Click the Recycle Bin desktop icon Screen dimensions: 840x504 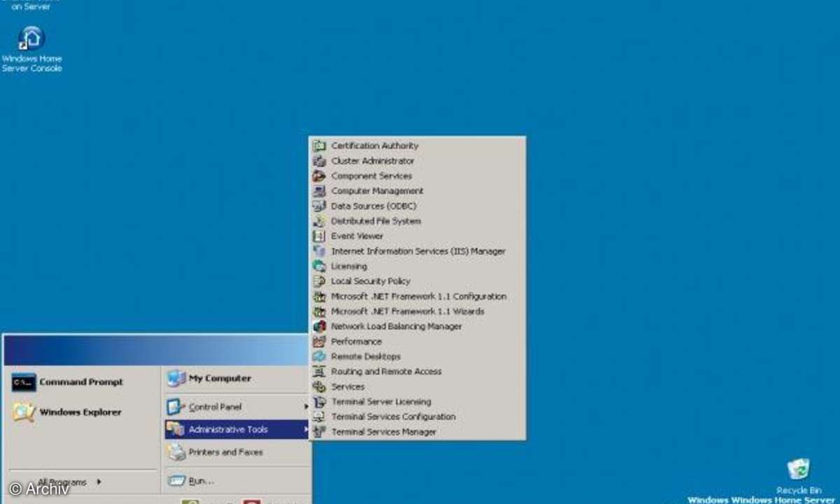798,470
